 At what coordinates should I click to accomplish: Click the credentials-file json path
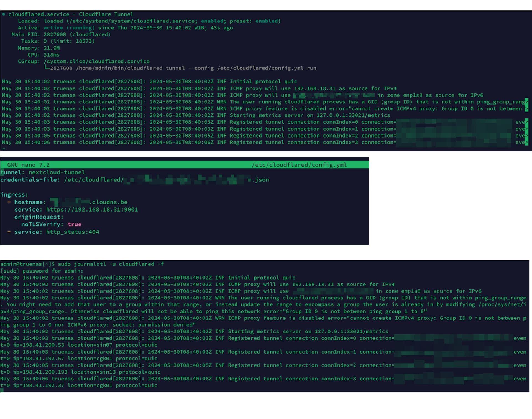tap(166, 179)
